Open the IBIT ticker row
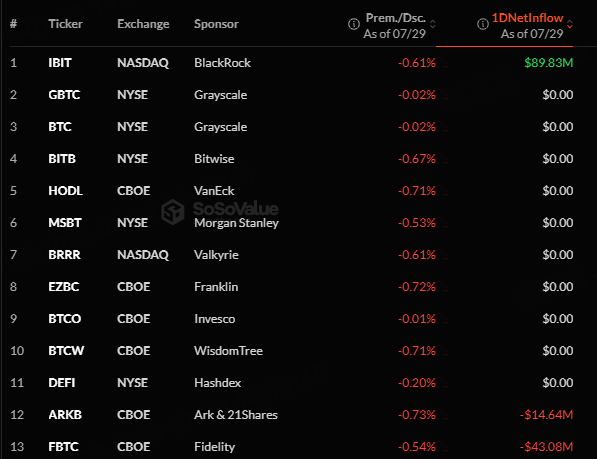The width and height of the screenshot is (597, 459). click(291, 63)
